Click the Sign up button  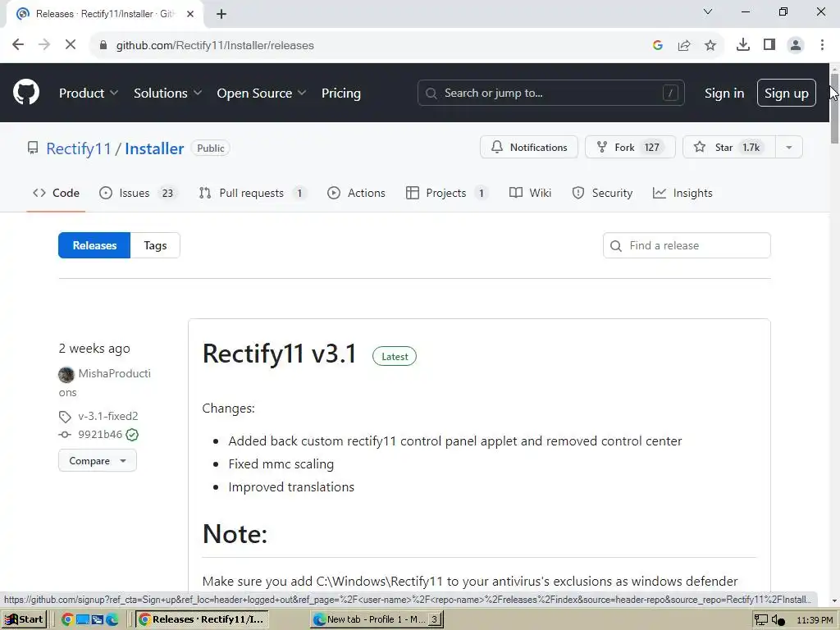786,93
